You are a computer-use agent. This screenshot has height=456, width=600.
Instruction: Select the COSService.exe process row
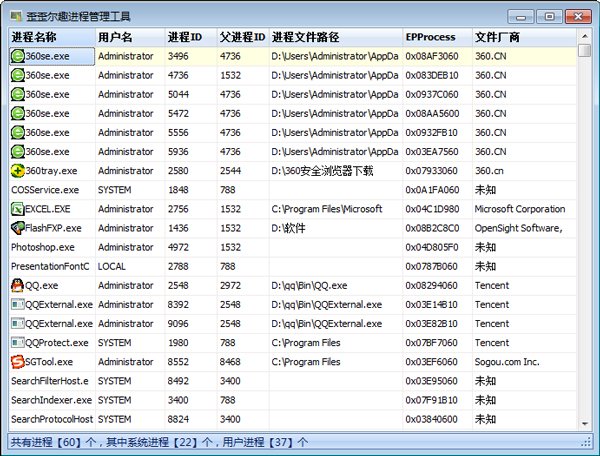coord(293,190)
